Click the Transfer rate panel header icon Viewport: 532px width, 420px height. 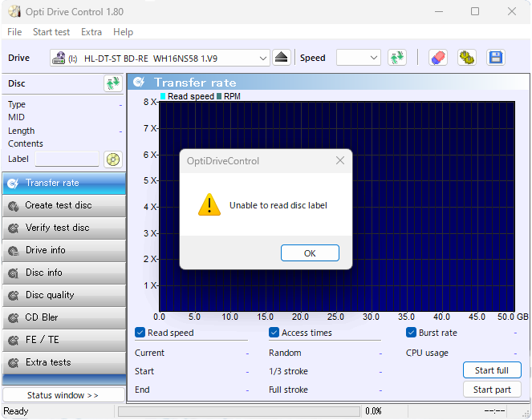click(x=139, y=82)
